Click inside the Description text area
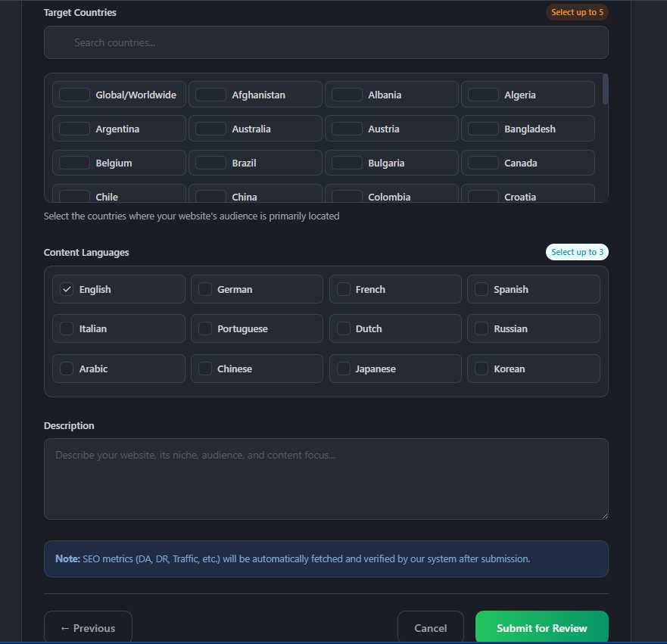This screenshot has height=644, width=667. pos(326,477)
